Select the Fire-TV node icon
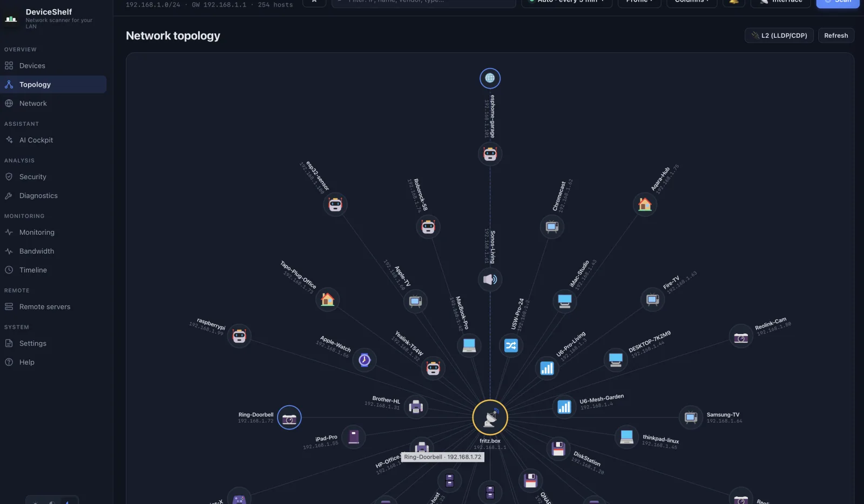Screen dimensions: 864x504 (x=653, y=299)
